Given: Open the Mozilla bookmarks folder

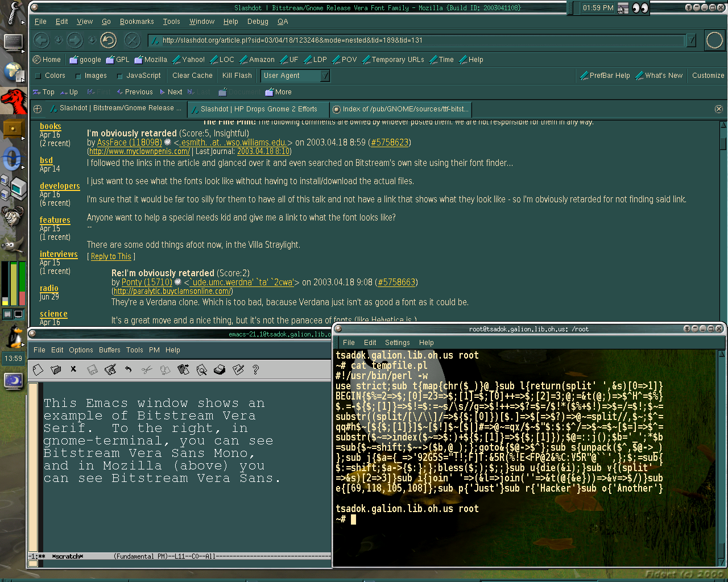Looking at the screenshot, I should coord(151,60).
